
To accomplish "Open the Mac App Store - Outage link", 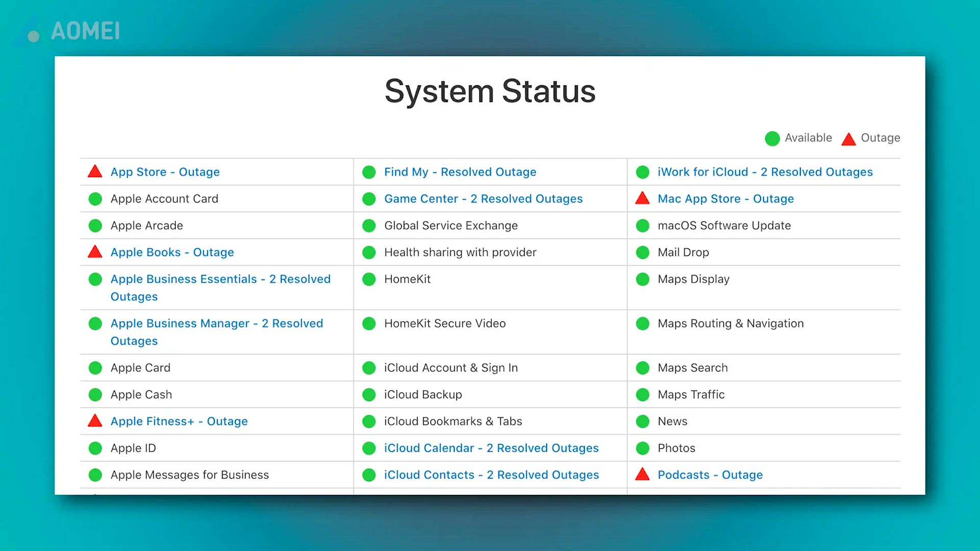I will pyautogui.click(x=725, y=198).
